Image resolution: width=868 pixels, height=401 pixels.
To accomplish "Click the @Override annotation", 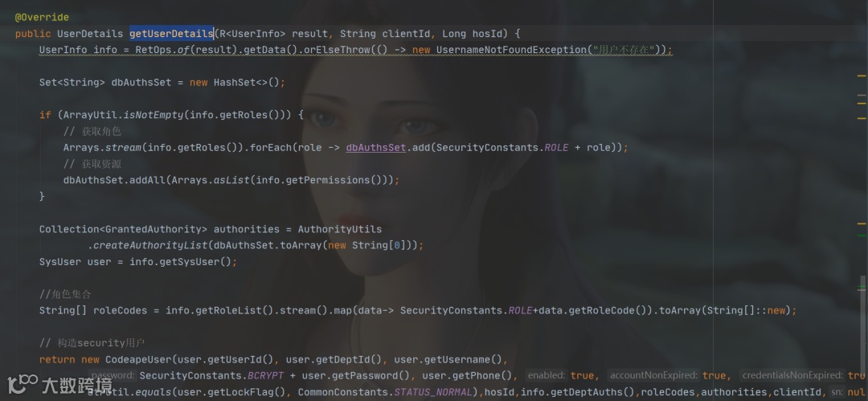I will pos(42,18).
